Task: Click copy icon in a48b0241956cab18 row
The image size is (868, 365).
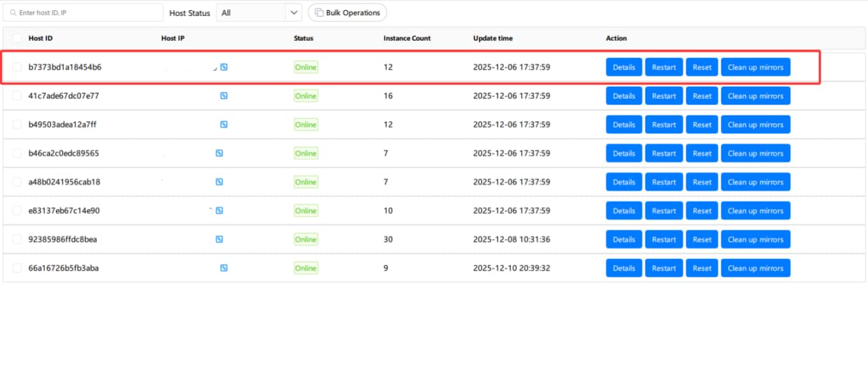Action: [219, 182]
